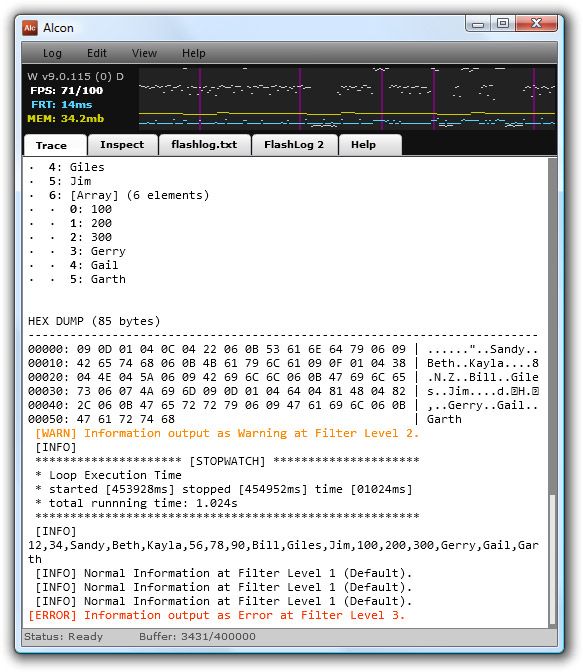Open the FlashLog 2 tab
This screenshot has width=583, height=672.
coord(294,144)
